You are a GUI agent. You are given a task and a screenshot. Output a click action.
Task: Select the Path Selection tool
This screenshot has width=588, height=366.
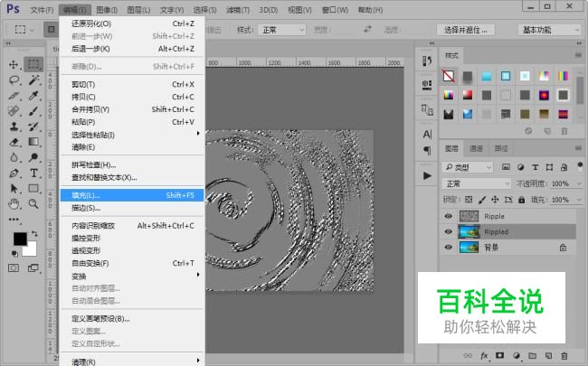point(14,189)
